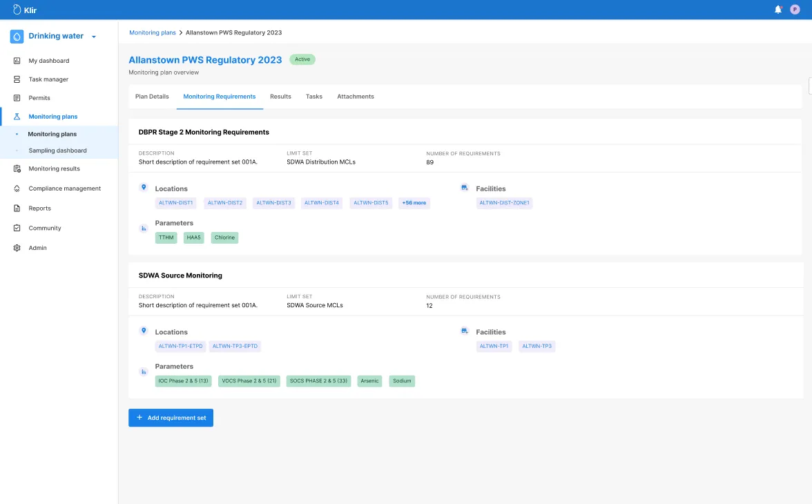Click the TTHM parameter chip
The width and height of the screenshot is (812, 504).
[166, 238]
